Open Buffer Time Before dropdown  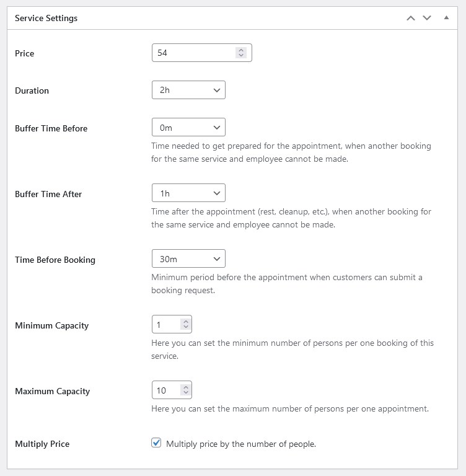click(x=188, y=127)
